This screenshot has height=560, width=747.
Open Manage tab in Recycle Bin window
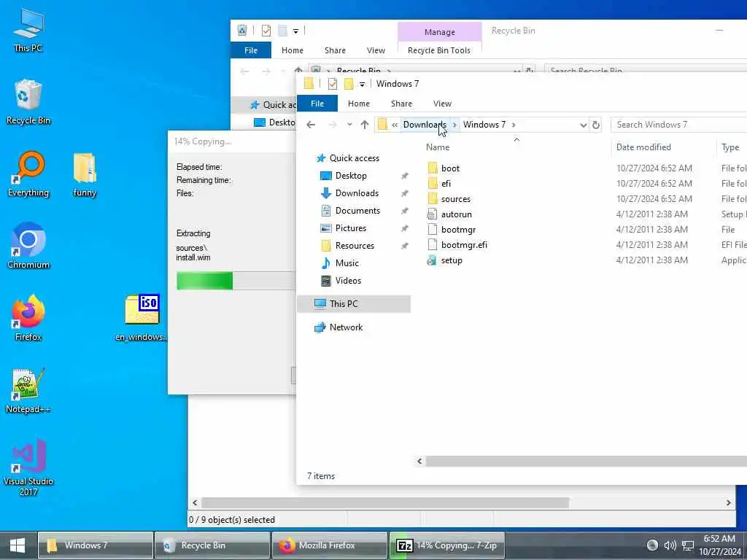[440, 32]
